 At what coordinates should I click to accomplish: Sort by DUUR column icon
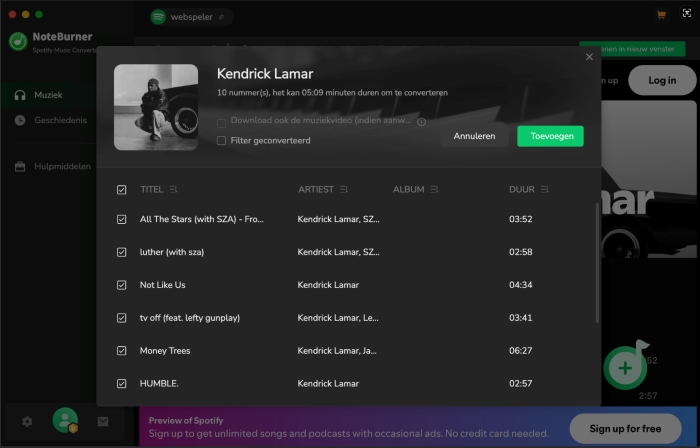point(545,190)
